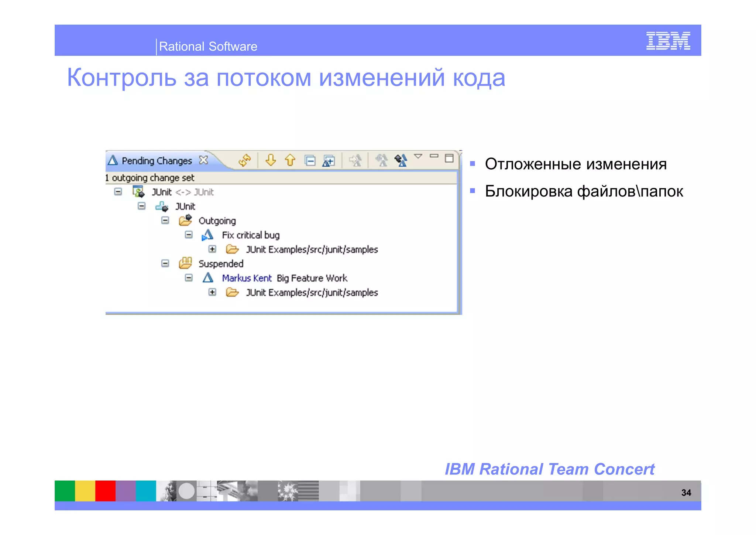Screen dimensions: 756x535
Task: Click the red footer color square
Action: pyautogui.click(x=106, y=491)
